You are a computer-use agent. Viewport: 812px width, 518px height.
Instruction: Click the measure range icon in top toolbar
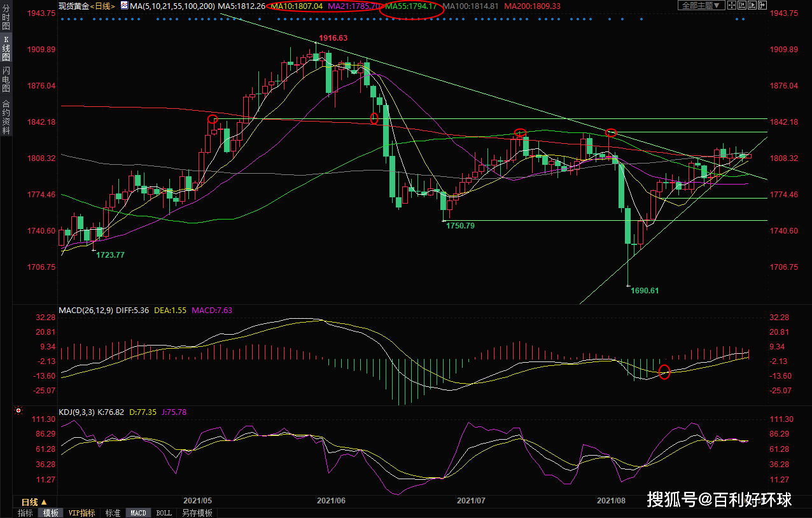(x=742, y=5)
